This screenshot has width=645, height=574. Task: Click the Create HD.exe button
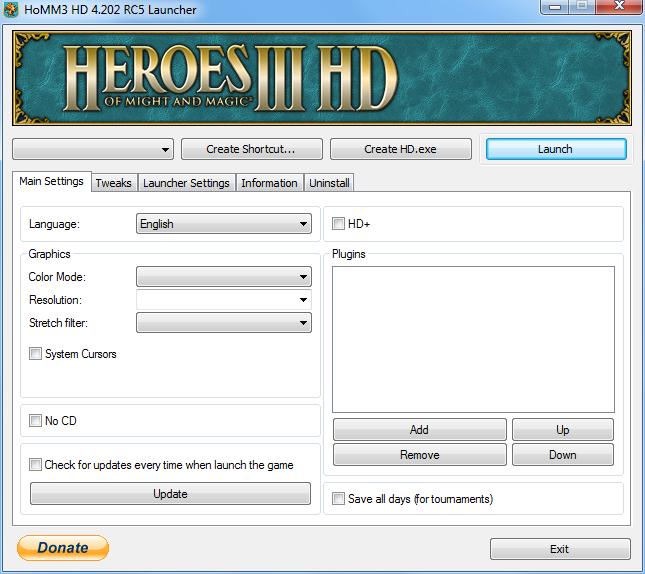coord(400,149)
